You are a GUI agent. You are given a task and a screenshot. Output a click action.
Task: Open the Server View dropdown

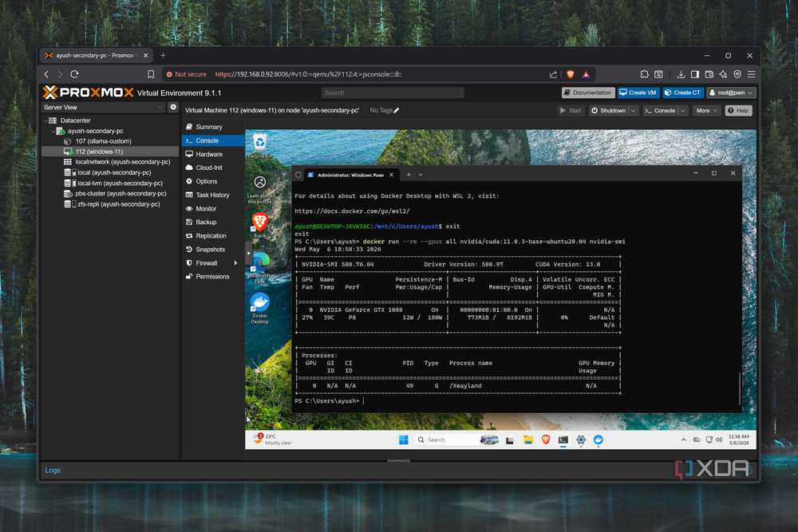tap(103, 108)
